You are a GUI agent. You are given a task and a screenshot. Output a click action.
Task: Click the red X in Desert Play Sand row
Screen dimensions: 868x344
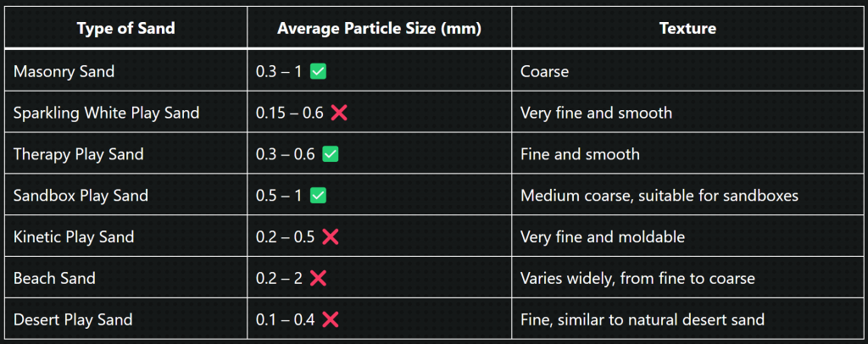pyautogui.click(x=330, y=319)
